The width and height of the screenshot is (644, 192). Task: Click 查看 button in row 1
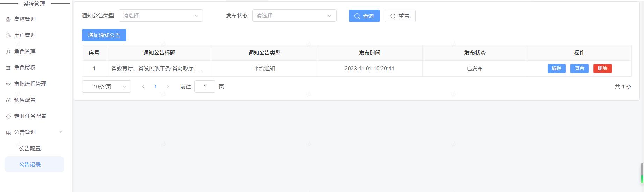tap(579, 69)
